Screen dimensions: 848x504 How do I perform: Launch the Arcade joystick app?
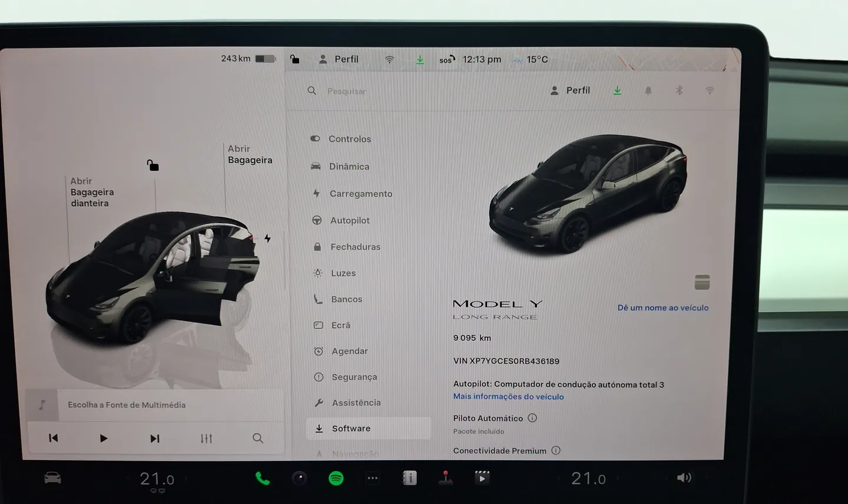point(446,478)
